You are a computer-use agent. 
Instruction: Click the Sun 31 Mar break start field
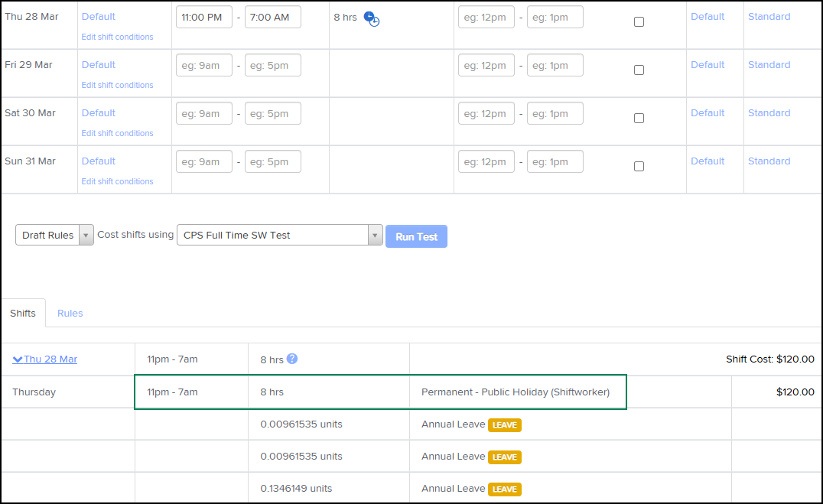486,162
